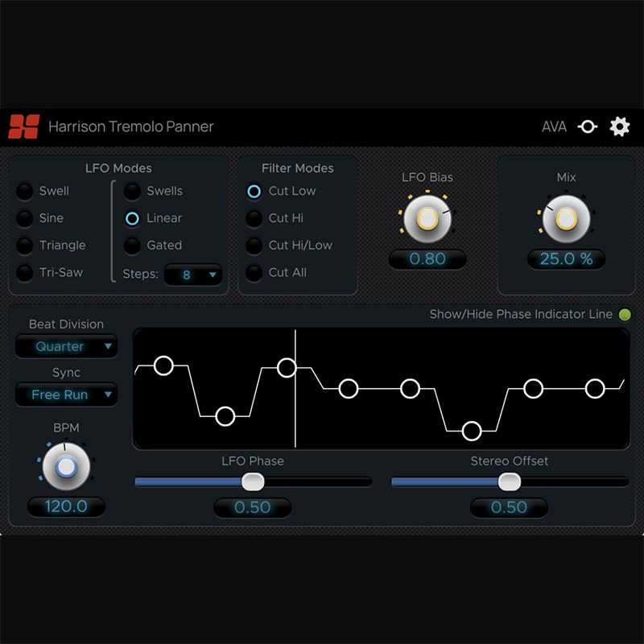Select the Triangle LFO mode
This screenshot has height=644, width=644.
point(25,246)
